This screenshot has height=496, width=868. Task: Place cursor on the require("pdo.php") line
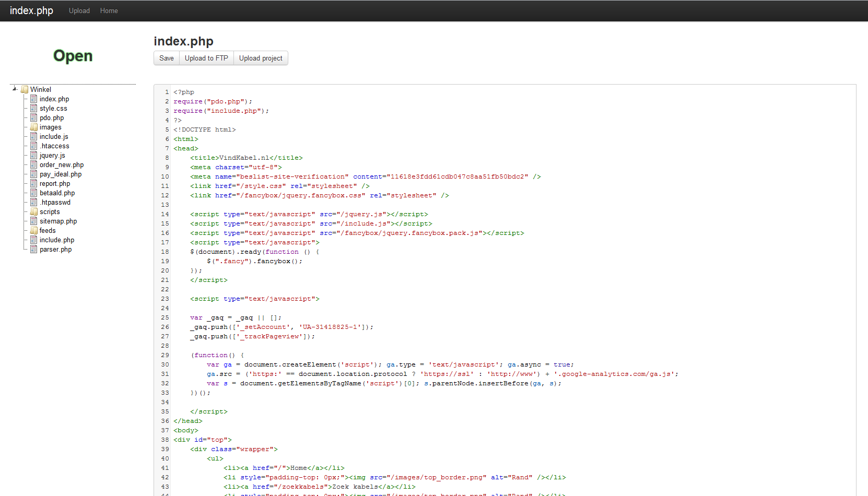point(213,101)
